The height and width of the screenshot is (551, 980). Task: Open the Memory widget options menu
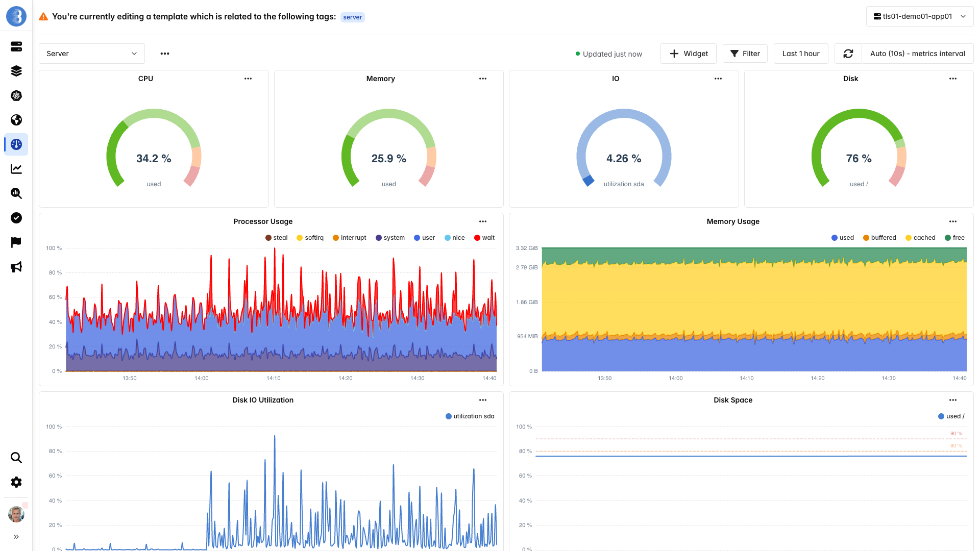click(483, 79)
